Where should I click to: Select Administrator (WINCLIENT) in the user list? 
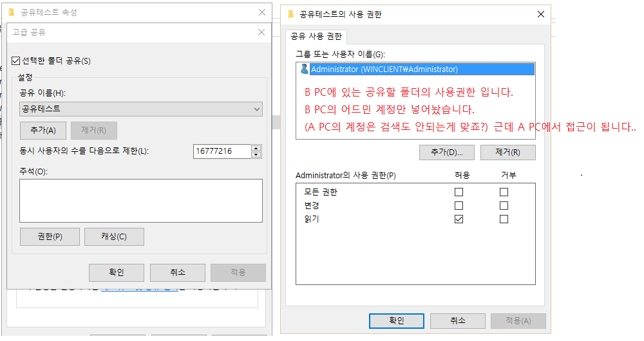[x=384, y=69]
